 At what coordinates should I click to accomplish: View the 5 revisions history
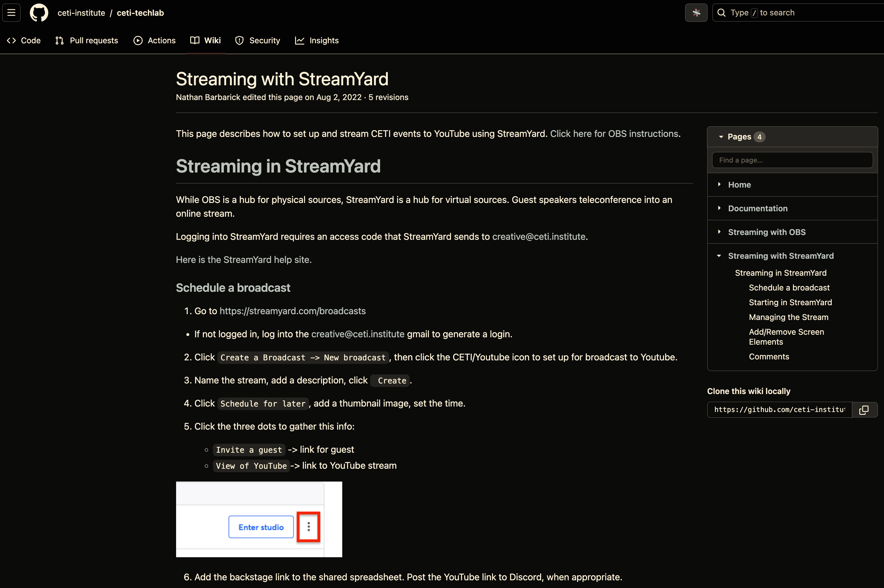[388, 97]
